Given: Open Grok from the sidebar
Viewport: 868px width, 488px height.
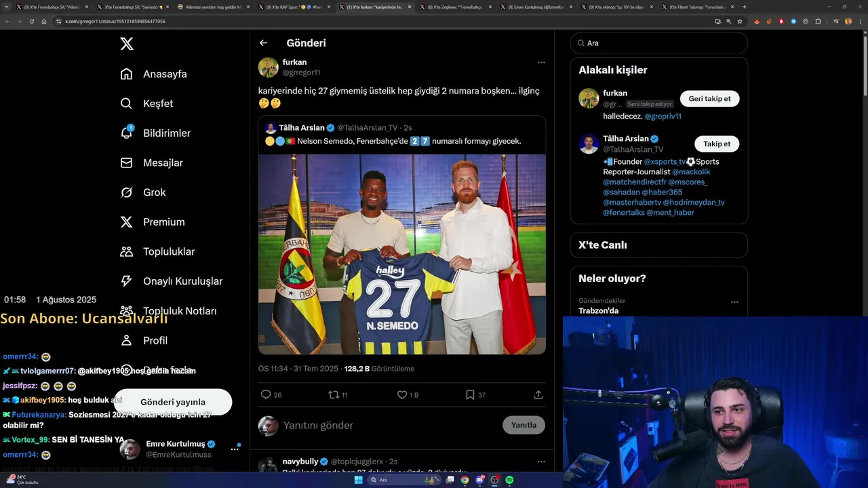Looking at the screenshot, I should pyautogui.click(x=143, y=192).
